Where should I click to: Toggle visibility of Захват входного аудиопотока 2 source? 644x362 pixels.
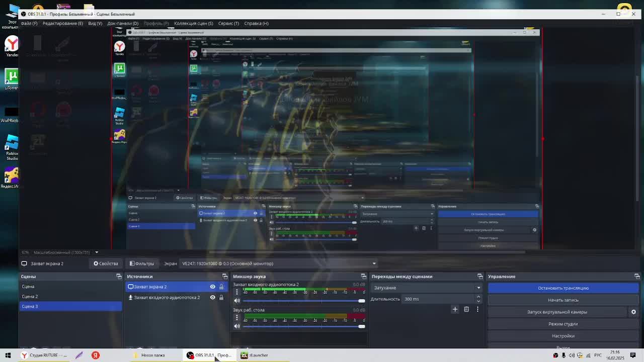click(212, 298)
